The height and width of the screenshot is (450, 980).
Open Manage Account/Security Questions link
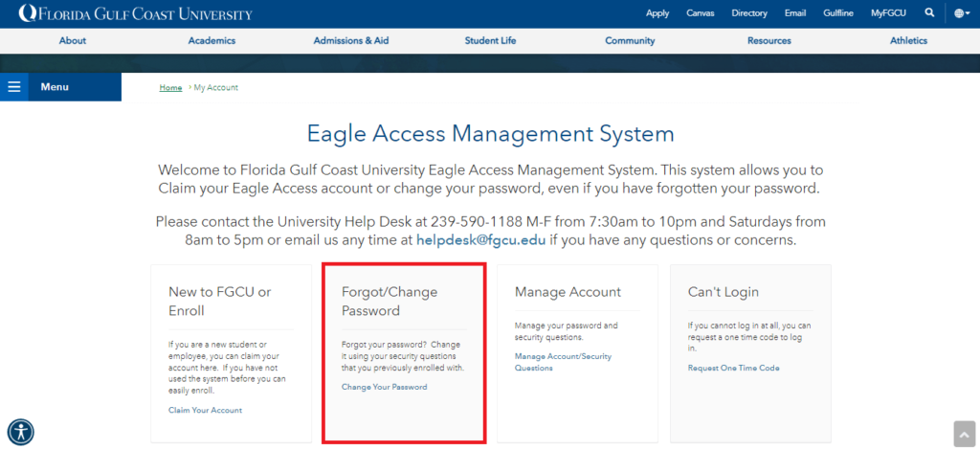563,363
